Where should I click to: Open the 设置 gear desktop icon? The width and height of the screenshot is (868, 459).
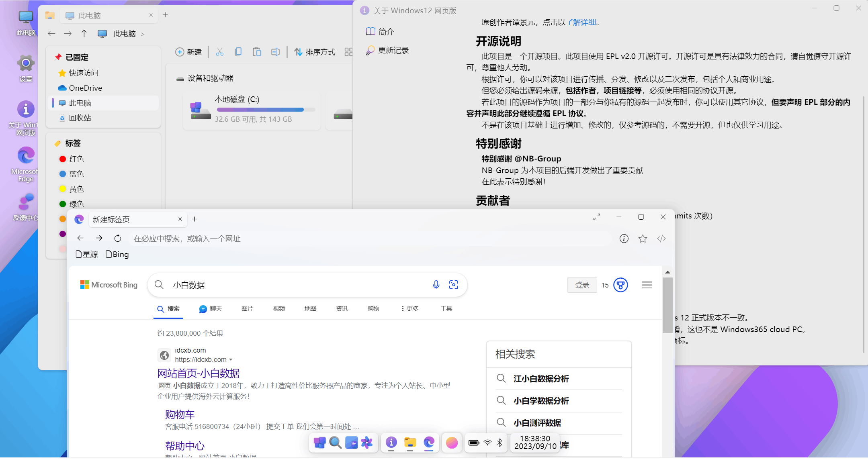pyautogui.click(x=26, y=68)
